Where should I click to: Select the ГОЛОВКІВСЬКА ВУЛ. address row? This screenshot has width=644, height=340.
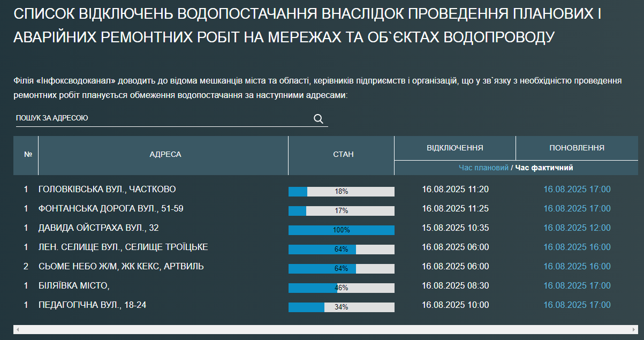(x=107, y=190)
